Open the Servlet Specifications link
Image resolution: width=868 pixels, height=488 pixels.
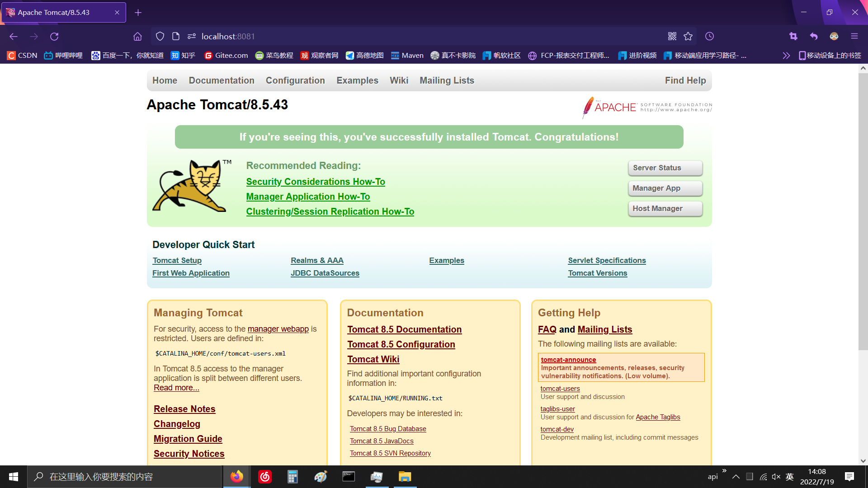(607, 260)
